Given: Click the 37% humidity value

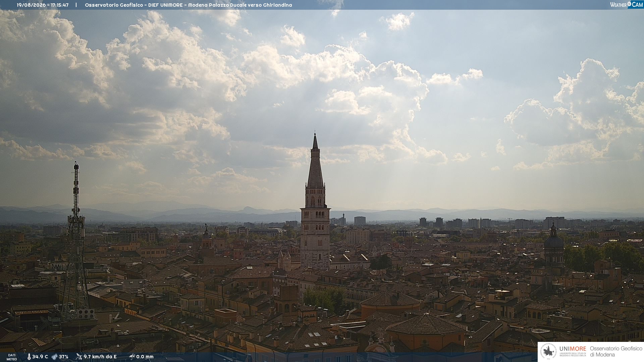Looking at the screenshot, I should (x=64, y=357).
